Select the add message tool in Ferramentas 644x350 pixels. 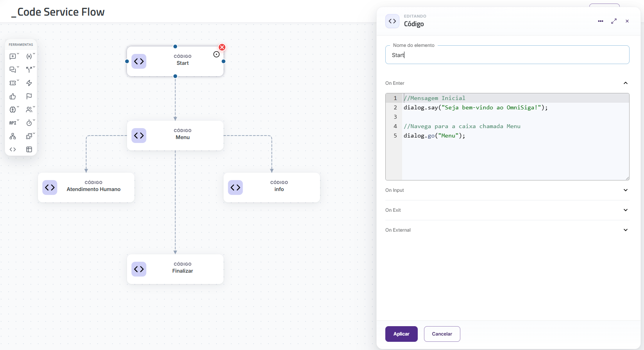(13, 57)
